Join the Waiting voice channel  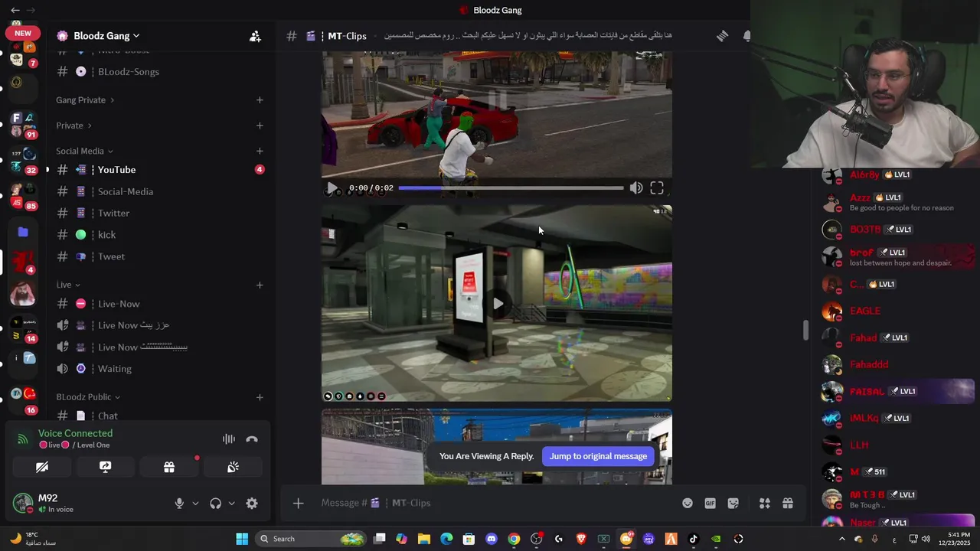coord(159,369)
